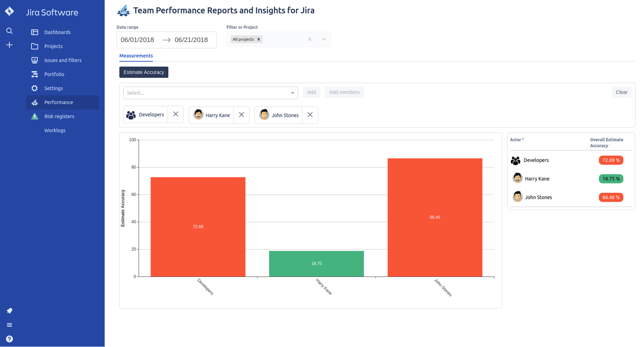Open the actor Select dropdown
Screen dimensions: 644x347
[210, 93]
